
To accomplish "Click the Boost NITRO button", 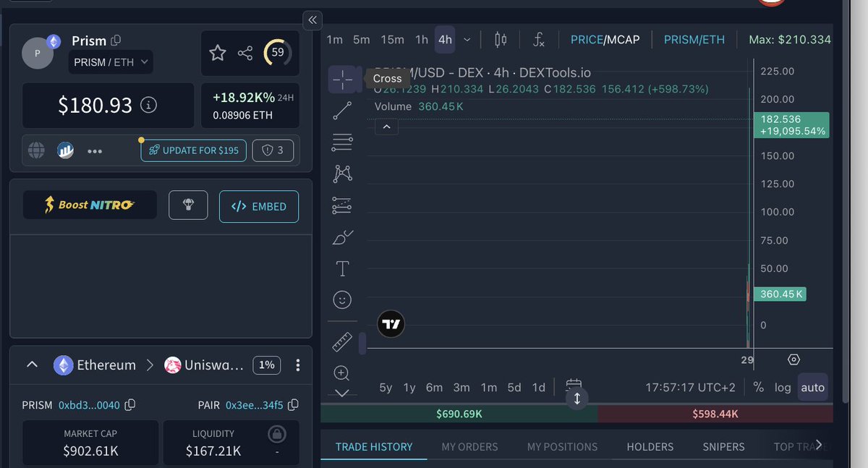I will coord(90,205).
